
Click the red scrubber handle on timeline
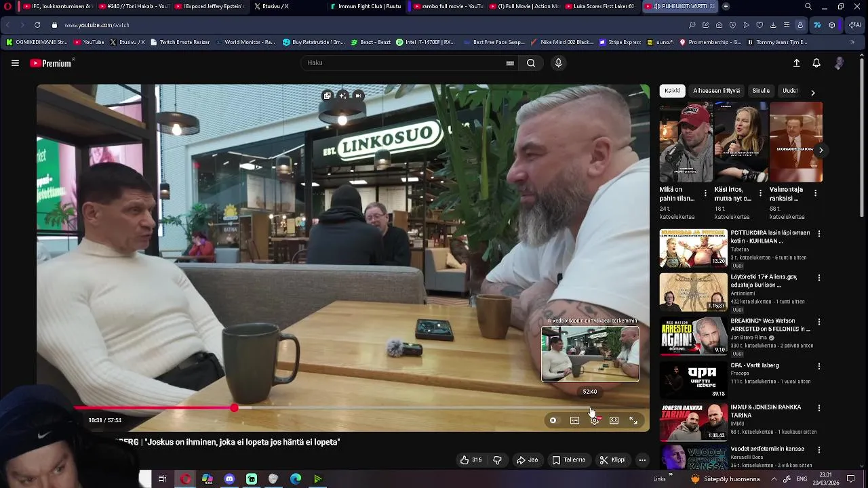pos(234,408)
